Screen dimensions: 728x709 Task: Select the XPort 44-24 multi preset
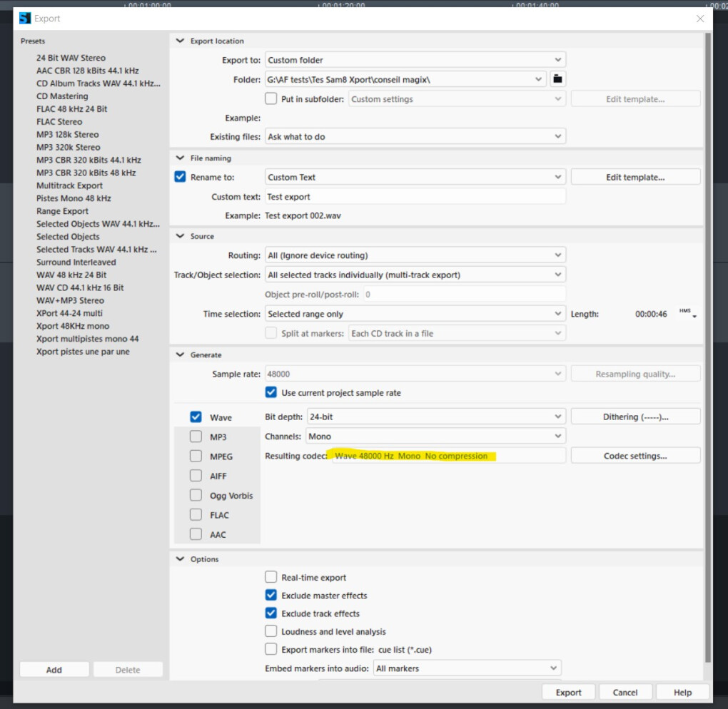point(70,312)
